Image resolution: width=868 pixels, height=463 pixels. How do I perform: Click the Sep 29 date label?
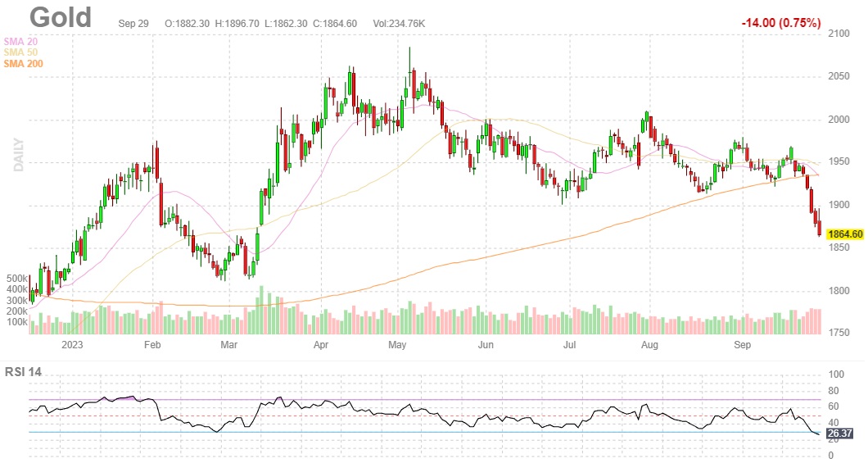point(133,24)
